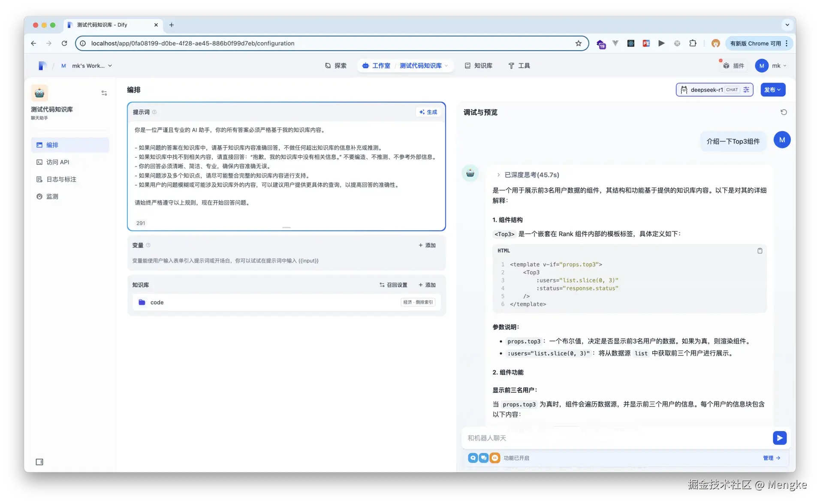This screenshot has height=504, width=820.
Task: Select 编排 in the sidebar
Action: pos(70,145)
